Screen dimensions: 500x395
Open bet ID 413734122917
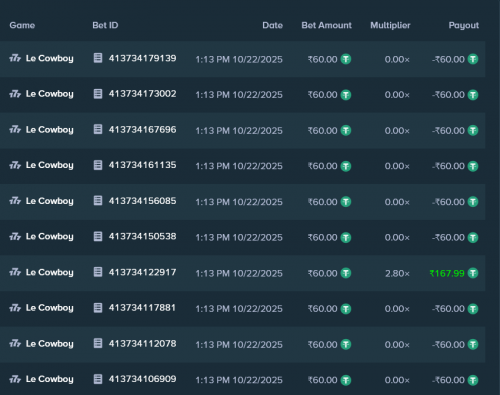(x=142, y=272)
